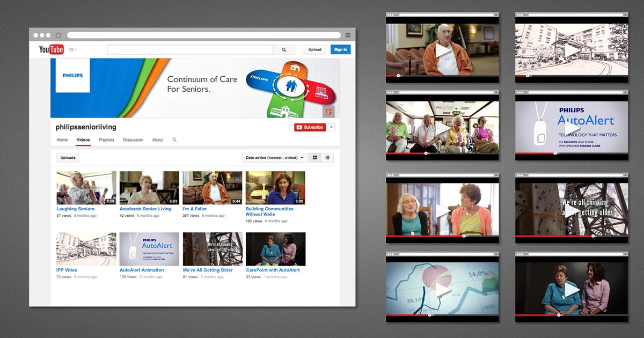Play the small-window video of two women on a dark background
Viewport: 644px width, 338px height.
point(572,290)
